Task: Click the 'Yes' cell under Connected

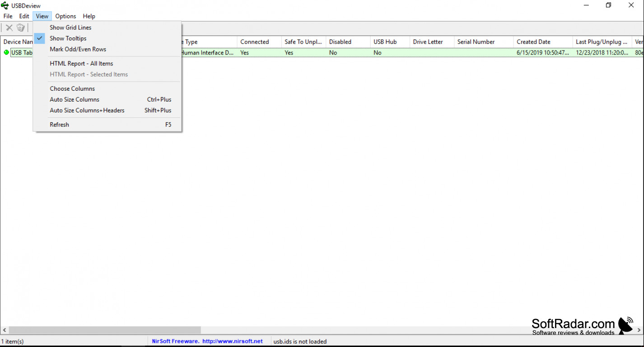Action: 245,53
